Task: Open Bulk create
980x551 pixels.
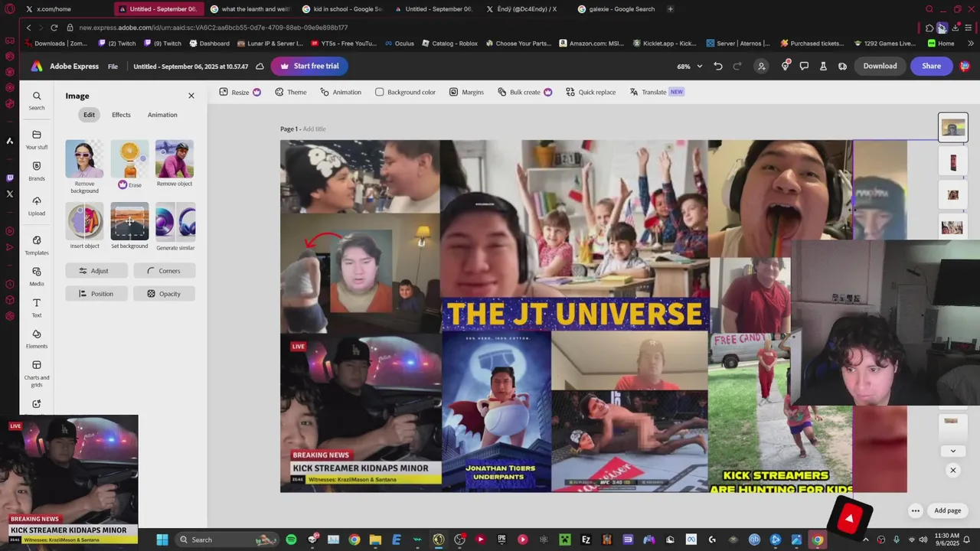Action: tap(525, 92)
